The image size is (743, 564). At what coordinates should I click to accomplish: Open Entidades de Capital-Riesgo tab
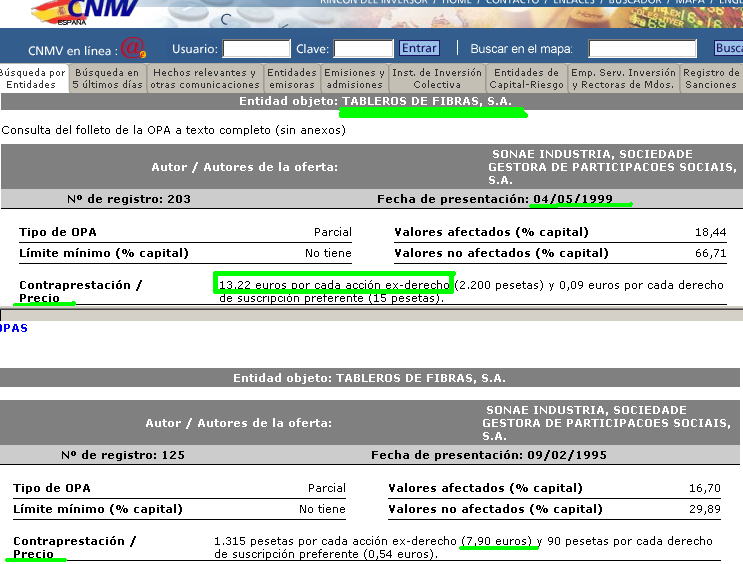point(526,78)
